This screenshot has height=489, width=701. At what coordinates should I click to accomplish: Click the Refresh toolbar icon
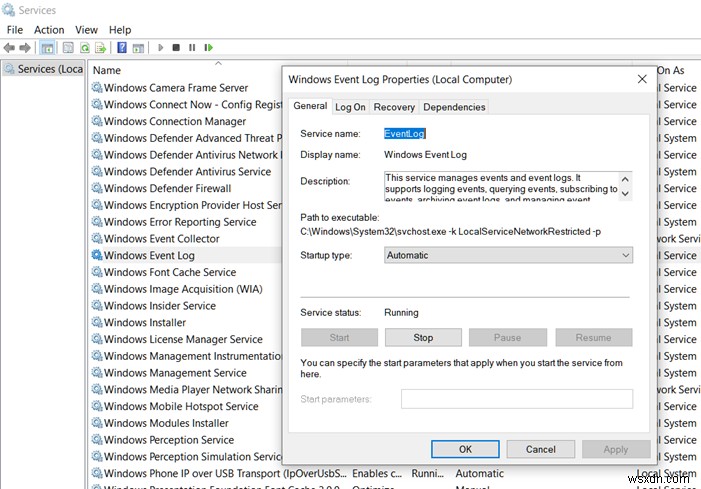pyautogui.click(x=84, y=47)
